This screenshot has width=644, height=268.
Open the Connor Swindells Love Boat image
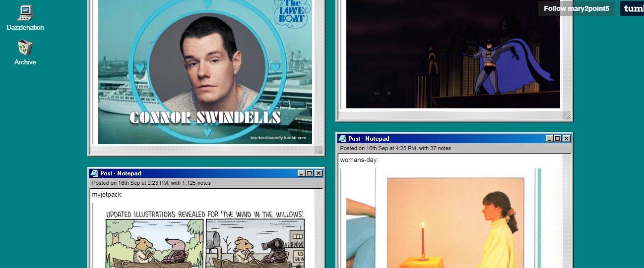pyautogui.click(x=205, y=72)
